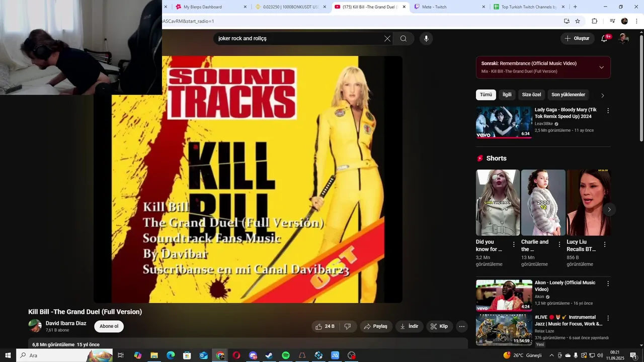
Task: Open the 'Charlie and the' short thumbnail
Action: click(x=543, y=203)
